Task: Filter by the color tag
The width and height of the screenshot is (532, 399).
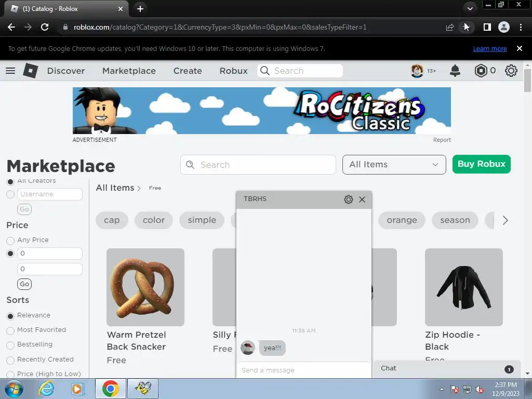Action: click(154, 220)
